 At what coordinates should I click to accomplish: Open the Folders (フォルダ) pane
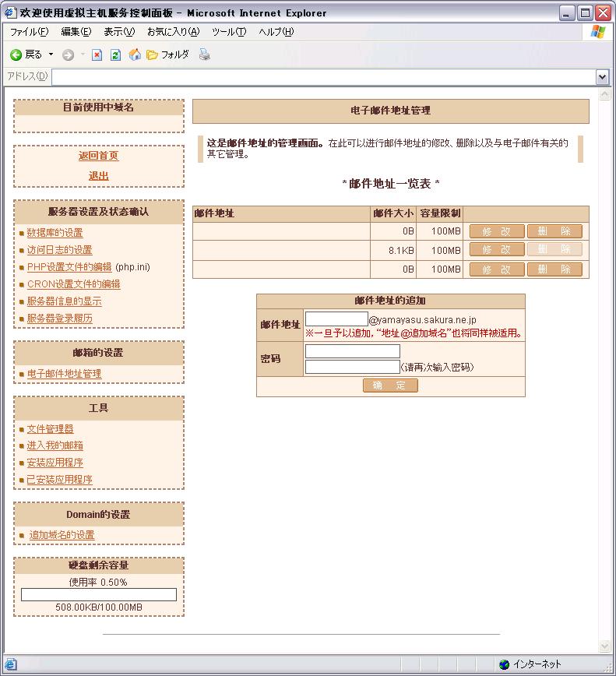coord(168,55)
